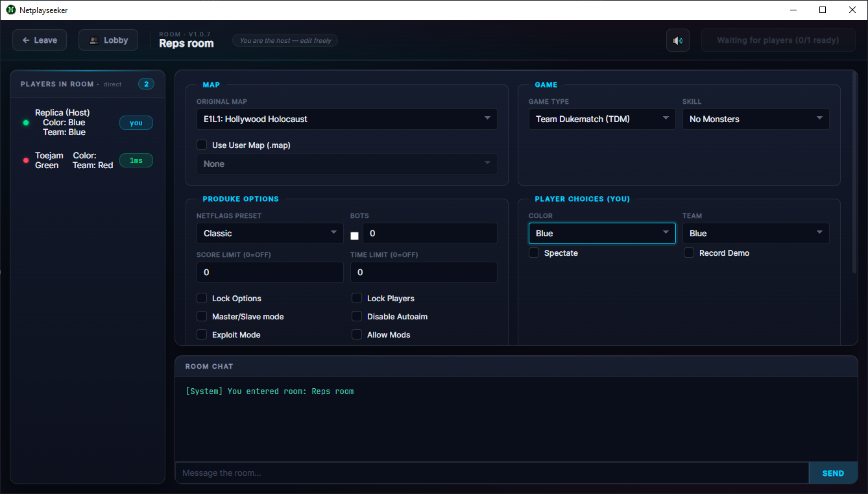Enable Use User Map (.map) checkbox
This screenshot has width=868, height=494.
click(x=202, y=145)
